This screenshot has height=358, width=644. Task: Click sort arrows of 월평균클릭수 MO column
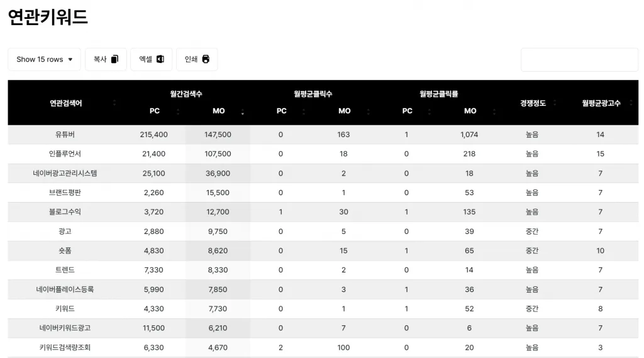click(368, 111)
